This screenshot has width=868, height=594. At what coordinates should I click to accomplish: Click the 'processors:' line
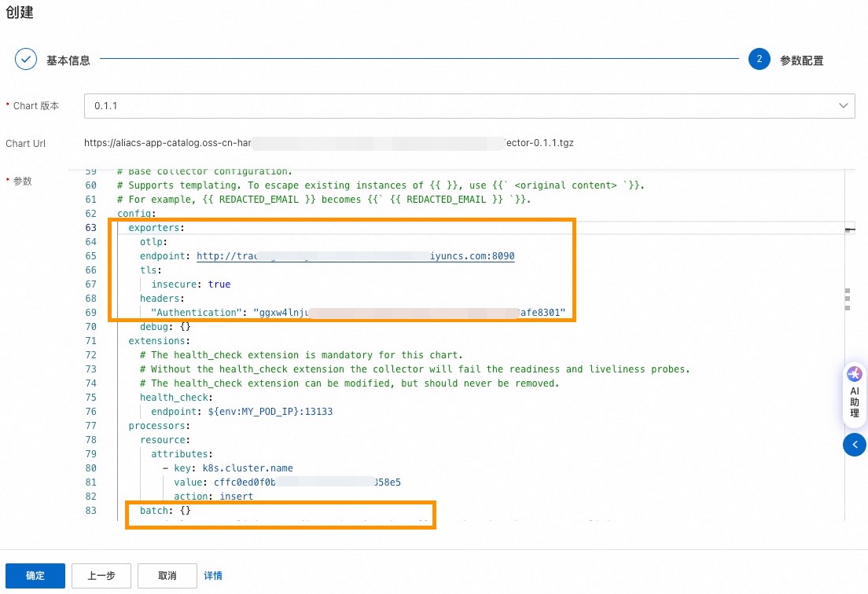pyautogui.click(x=160, y=426)
